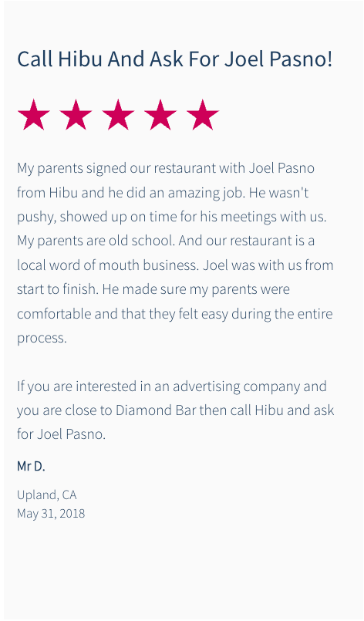
Task: Click the 'My parents signed our restaurant' line
Action: [166, 168]
